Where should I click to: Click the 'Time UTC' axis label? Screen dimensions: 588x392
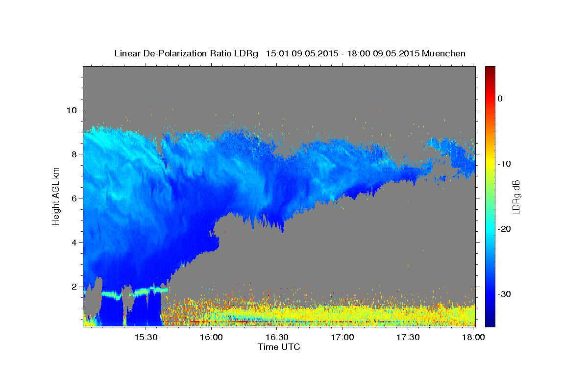pos(279,347)
